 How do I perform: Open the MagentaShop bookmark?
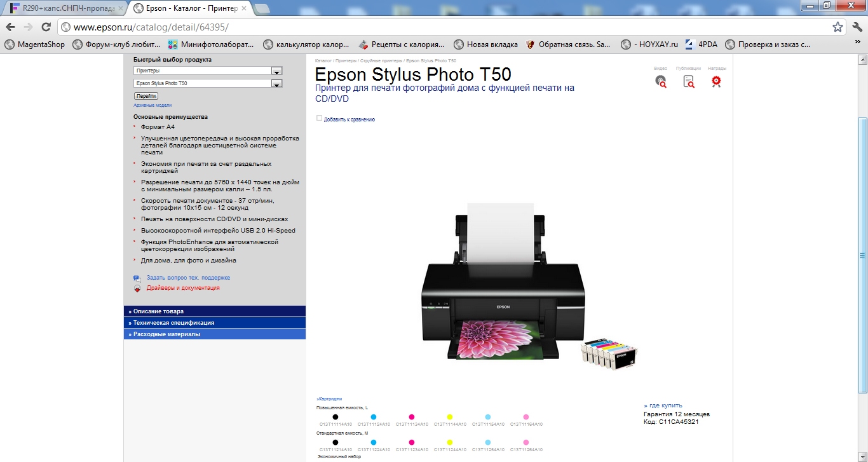point(34,44)
